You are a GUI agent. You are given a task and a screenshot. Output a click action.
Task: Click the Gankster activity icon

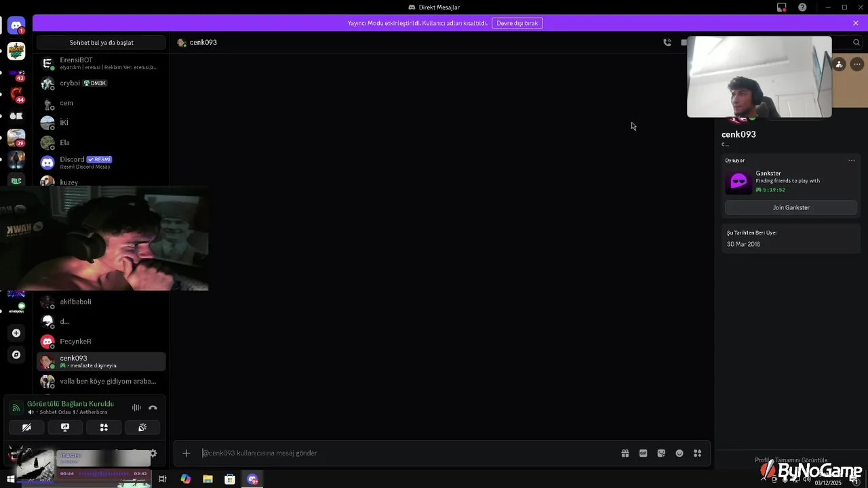click(x=738, y=182)
